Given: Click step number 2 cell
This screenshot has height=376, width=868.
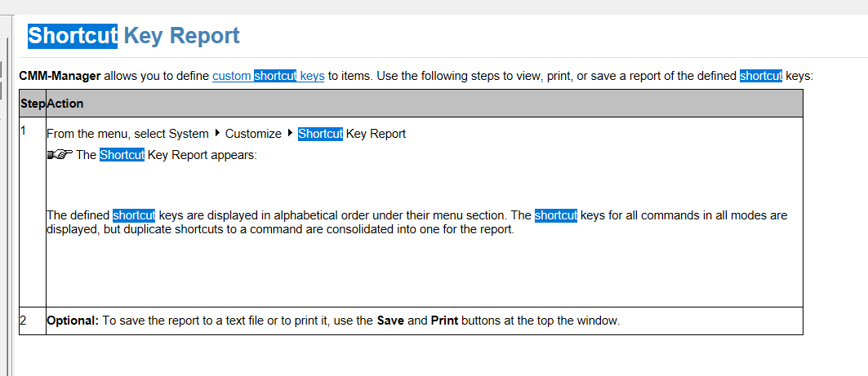Looking at the screenshot, I should point(33,321).
